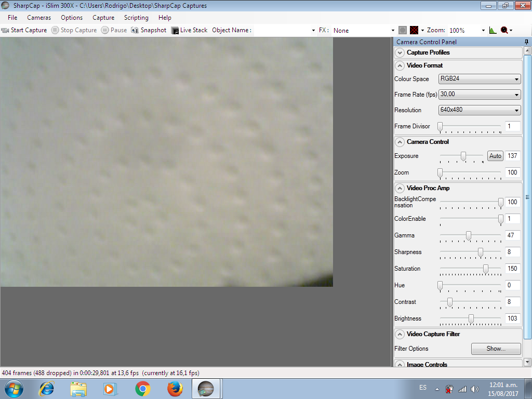Open the Resolution 640x480 dropdown

480,110
